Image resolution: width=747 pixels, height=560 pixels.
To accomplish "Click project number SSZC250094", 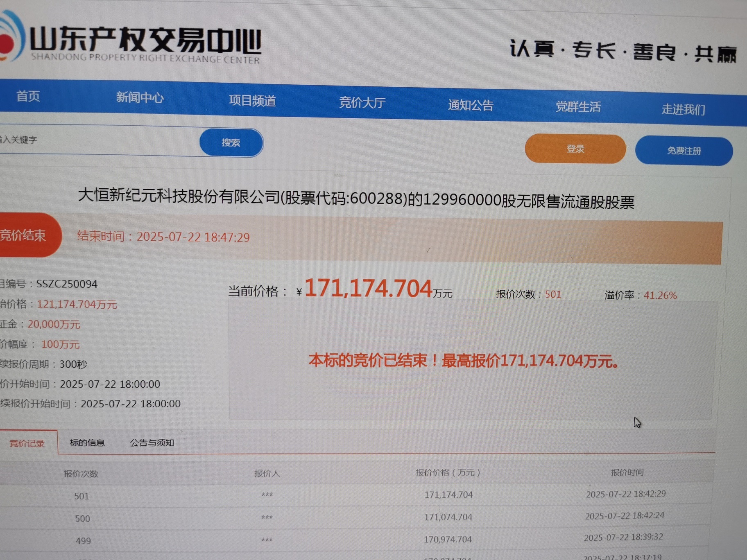I will 67,284.
